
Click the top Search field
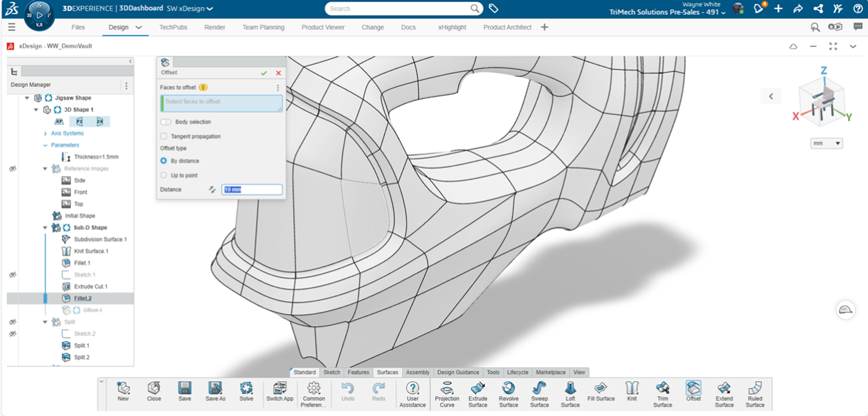404,9
